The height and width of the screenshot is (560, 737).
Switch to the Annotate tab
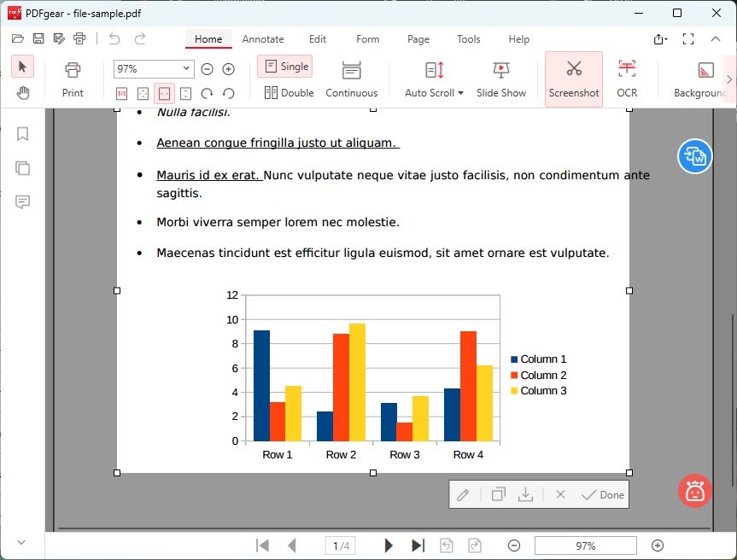[x=263, y=39]
